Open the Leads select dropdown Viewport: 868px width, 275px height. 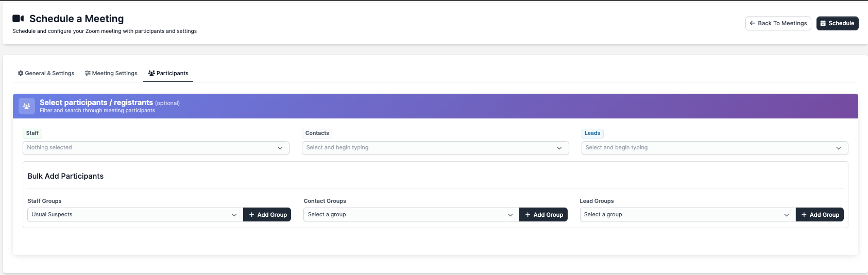(714, 148)
